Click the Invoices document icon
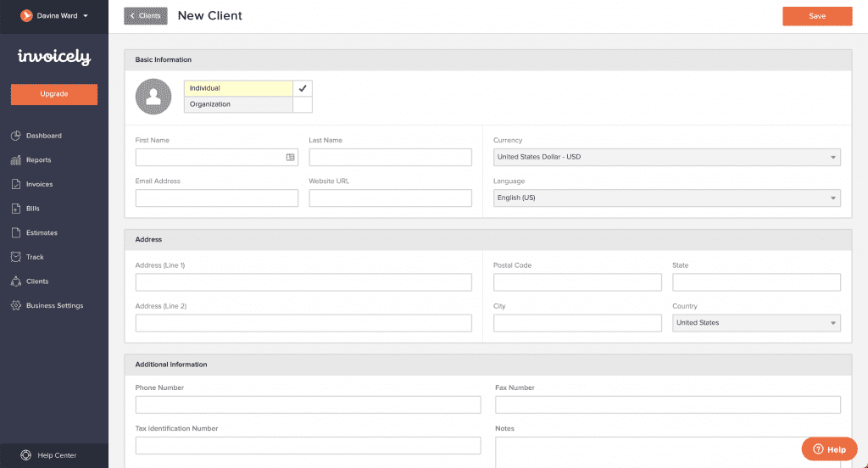This screenshot has height=468, width=868. point(15,185)
